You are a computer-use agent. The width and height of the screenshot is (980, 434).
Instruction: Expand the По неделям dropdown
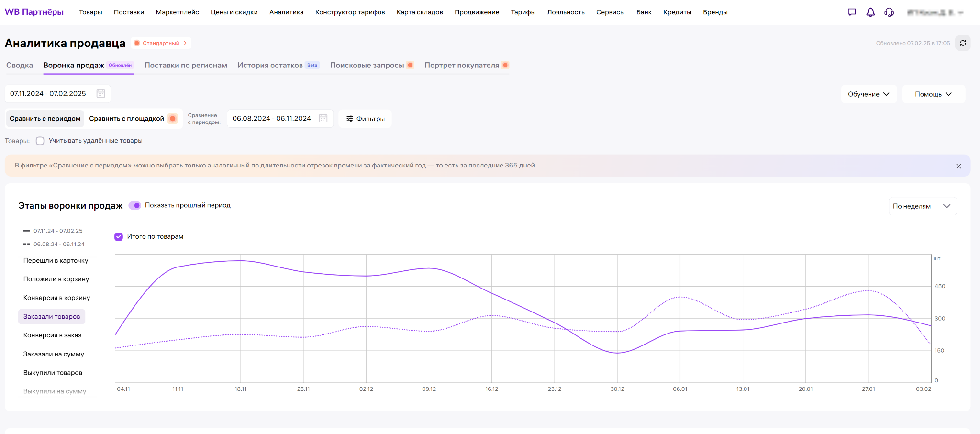922,206
